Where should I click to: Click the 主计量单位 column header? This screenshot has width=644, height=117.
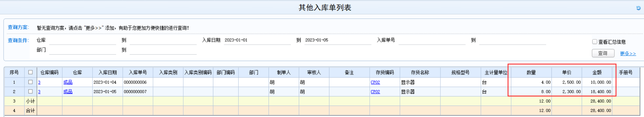pos(496,72)
